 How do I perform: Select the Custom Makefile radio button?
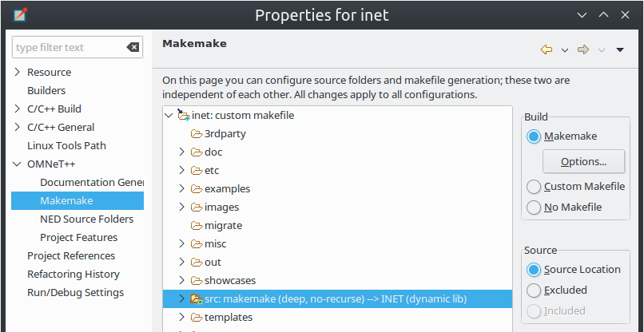coord(534,187)
